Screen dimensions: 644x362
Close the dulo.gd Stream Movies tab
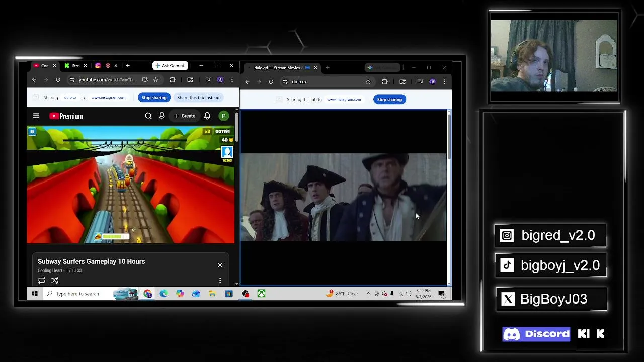(x=315, y=68)
